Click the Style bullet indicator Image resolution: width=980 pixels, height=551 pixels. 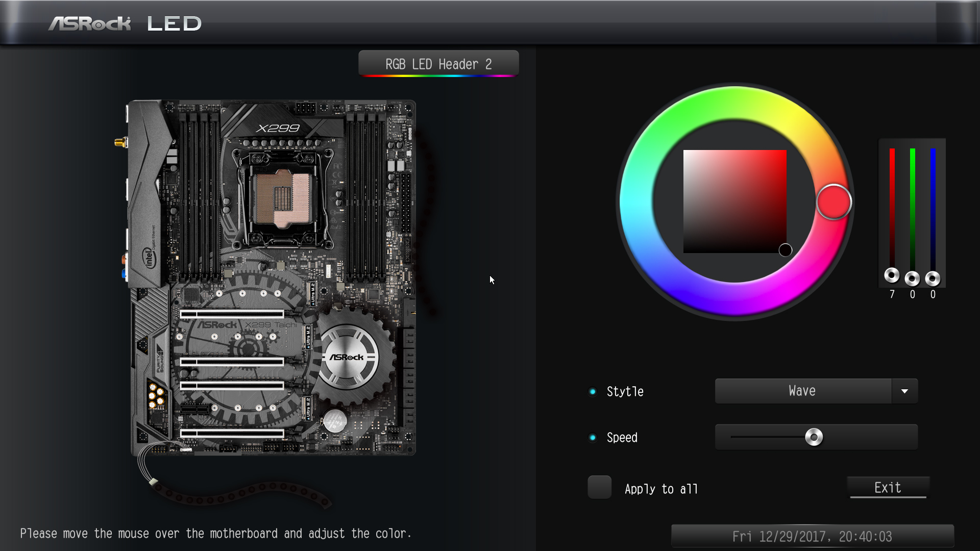593,392
